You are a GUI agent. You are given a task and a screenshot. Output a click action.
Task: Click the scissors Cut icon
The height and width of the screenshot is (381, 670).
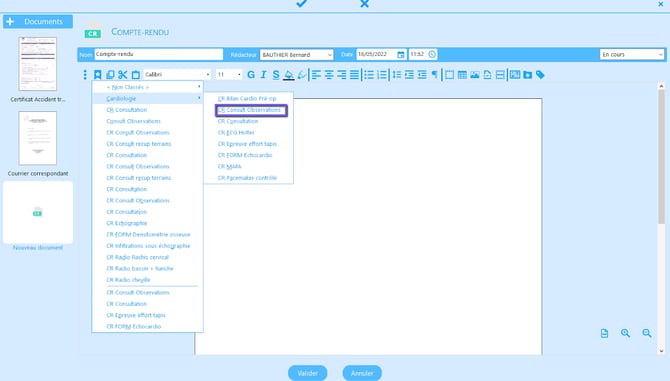tap(123, 75)
